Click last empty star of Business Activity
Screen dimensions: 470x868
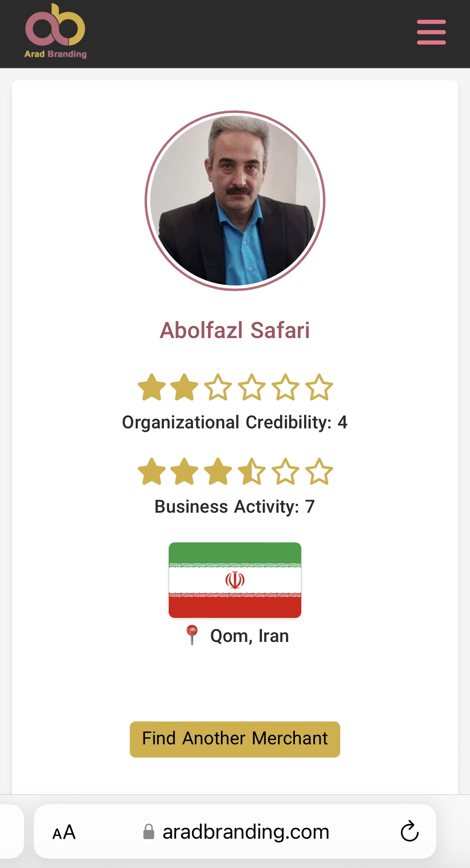(319, 472)
